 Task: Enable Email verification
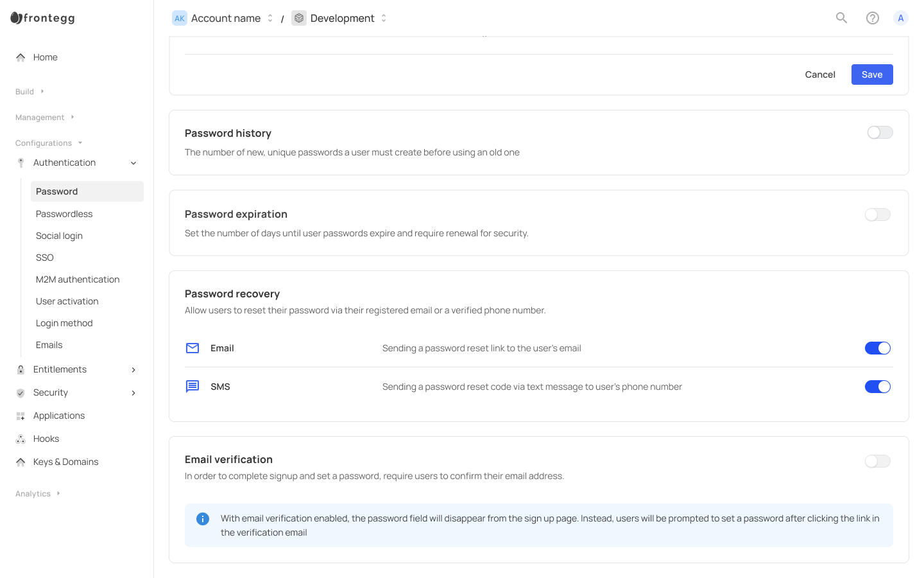point(877,461)
